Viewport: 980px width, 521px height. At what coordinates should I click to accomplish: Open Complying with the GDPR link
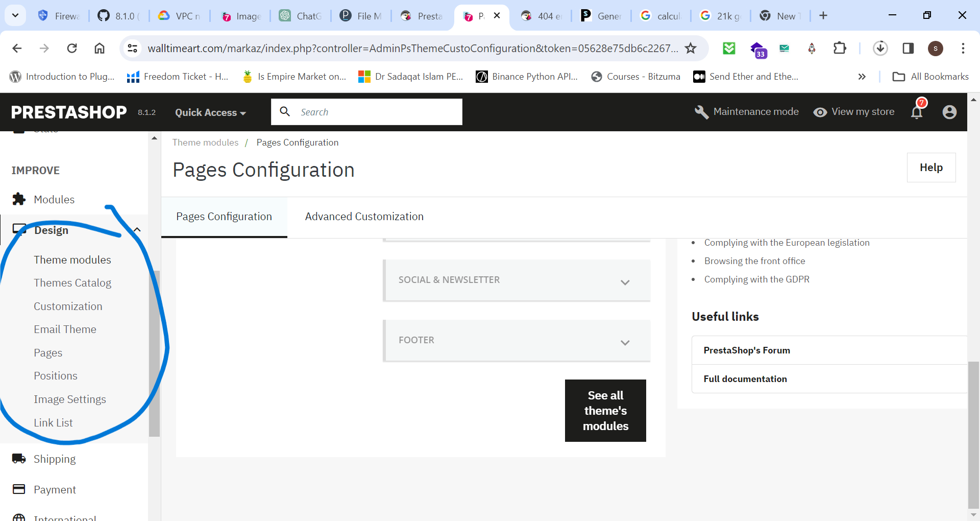[757, 279]
